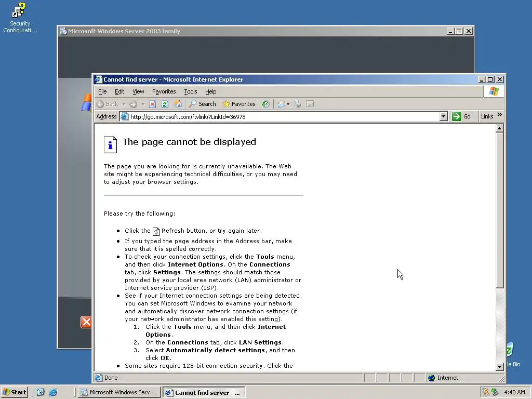This screenshot has height=399, width=532.
Task: Click 'Please try the following:' text
Action: click(139, 214)
